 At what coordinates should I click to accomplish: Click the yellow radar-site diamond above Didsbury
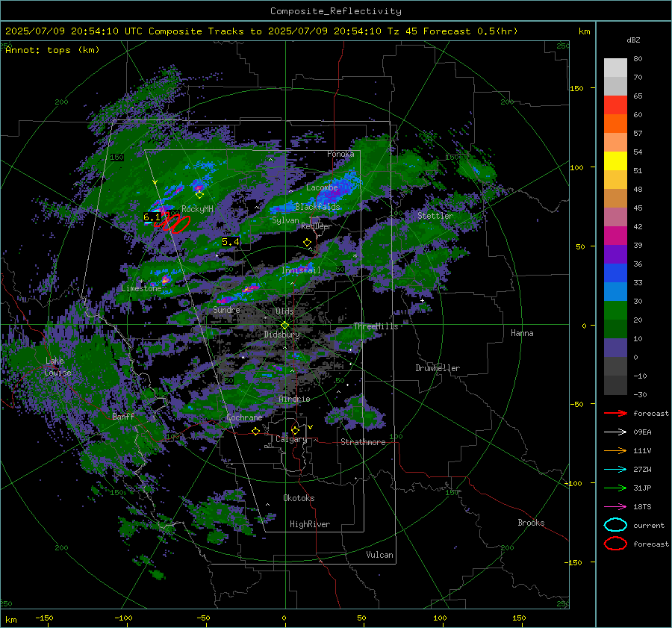coord(284,326)
